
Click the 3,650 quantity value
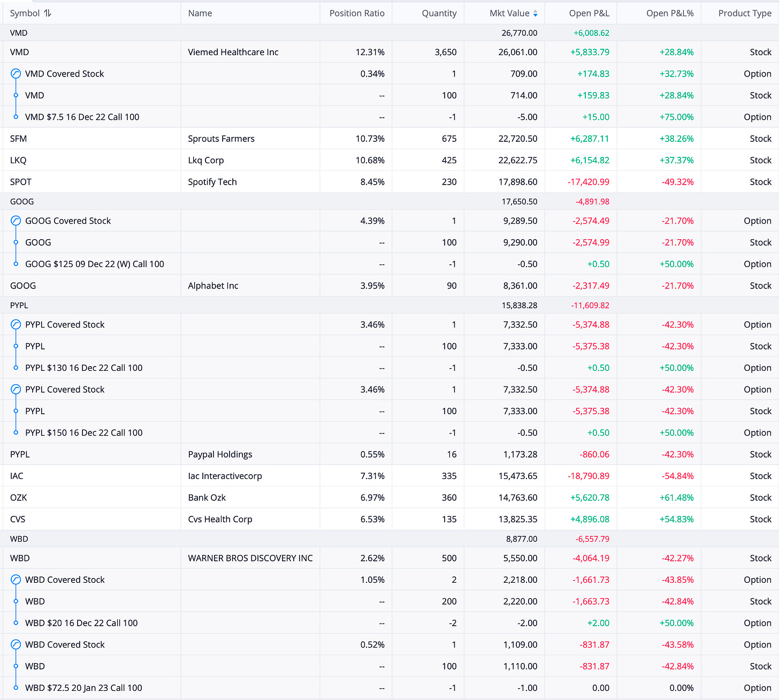pos(446,52)
